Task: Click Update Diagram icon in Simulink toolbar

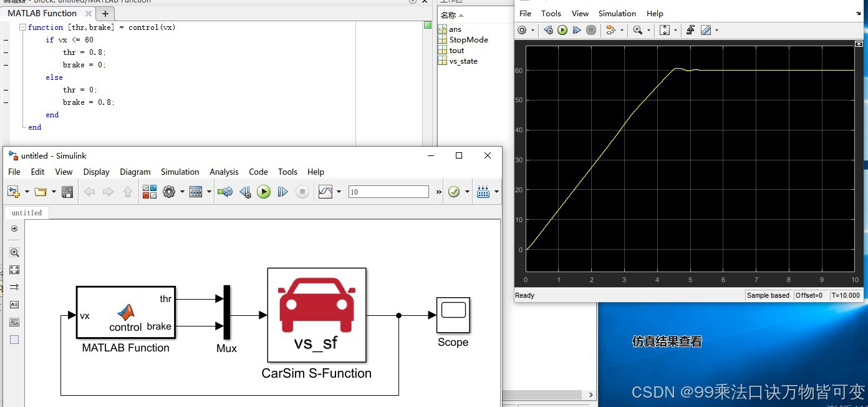Action: (x=225, y=192)
